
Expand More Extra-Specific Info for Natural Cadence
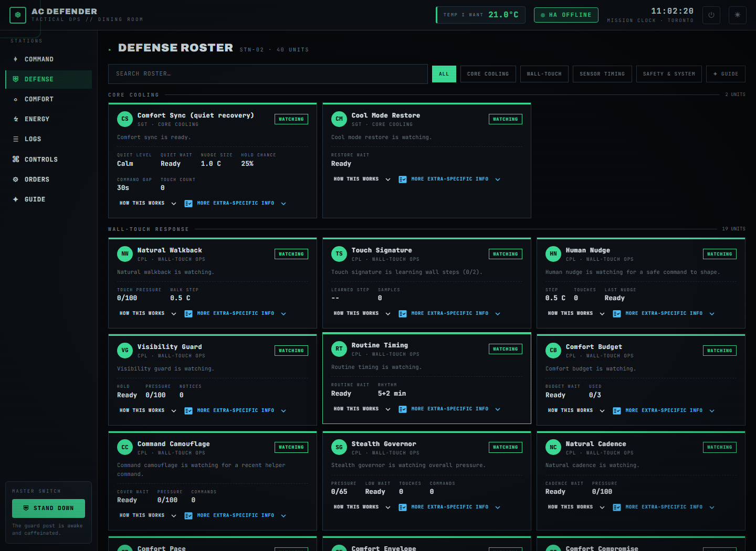664,507
